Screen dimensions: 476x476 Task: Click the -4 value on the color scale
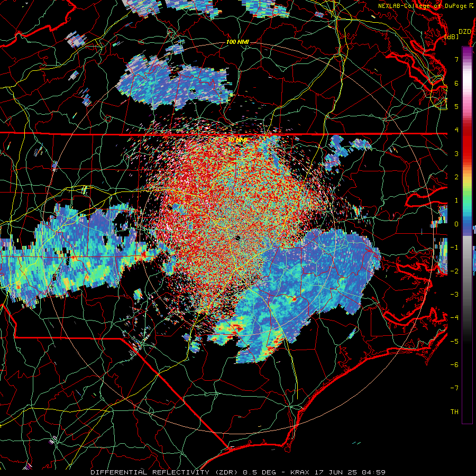point(454,318)
